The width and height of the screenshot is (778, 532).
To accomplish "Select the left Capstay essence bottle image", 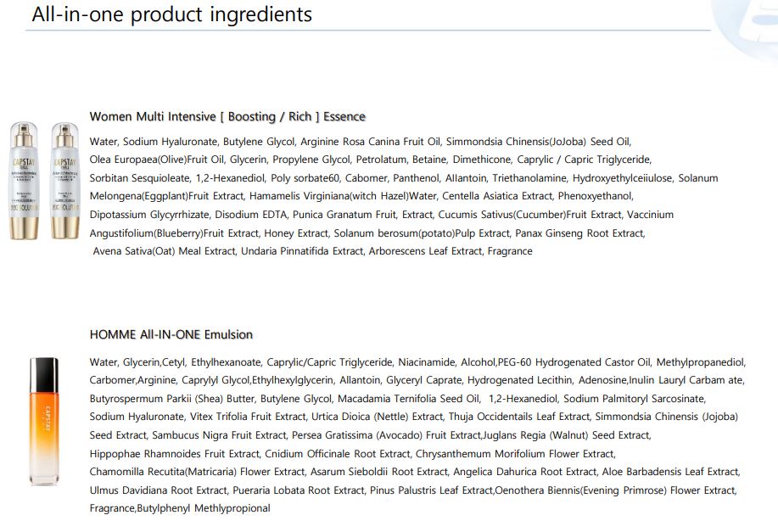I will click(x=24, y=180).
